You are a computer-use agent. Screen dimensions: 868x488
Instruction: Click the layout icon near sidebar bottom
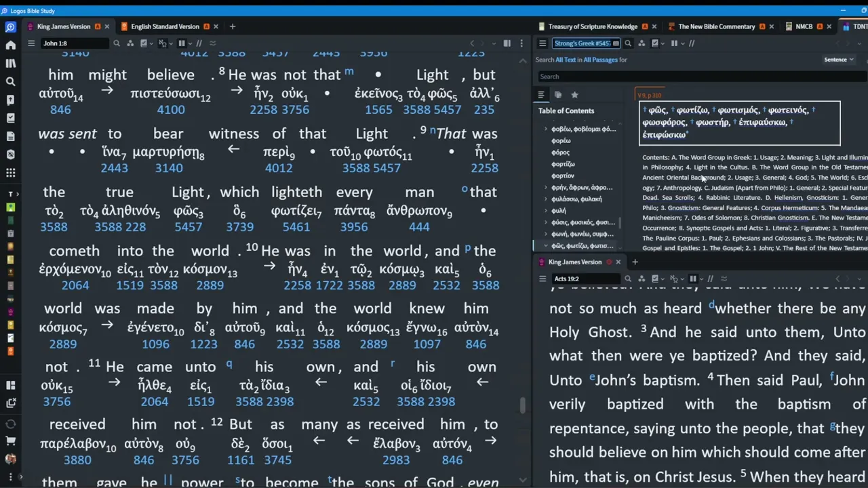coord(10,385)
